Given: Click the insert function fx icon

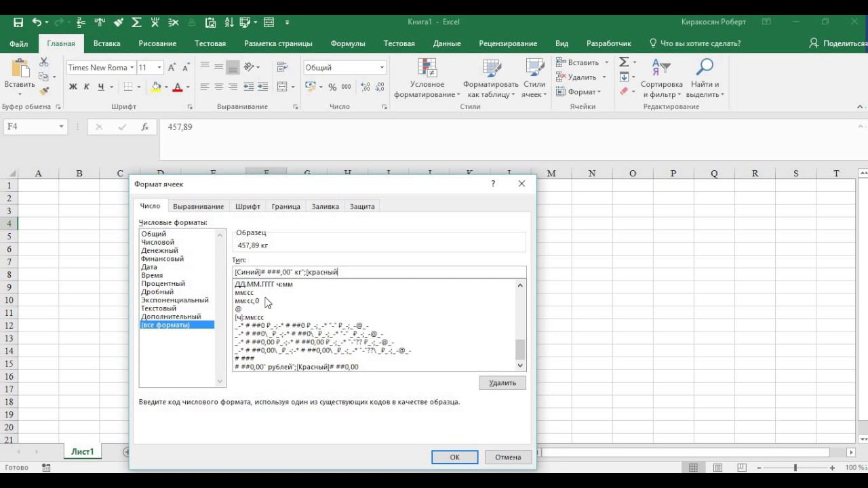Looking at the screenshot, I should coord(144,127).
